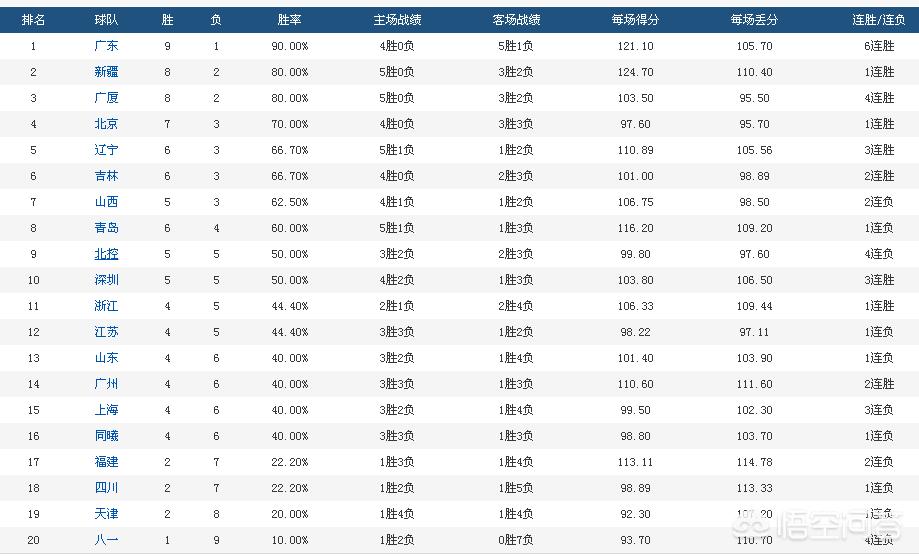Open the 福建 team link
The height and width of the screenshot is (557, 919).
tap(107, 461)
